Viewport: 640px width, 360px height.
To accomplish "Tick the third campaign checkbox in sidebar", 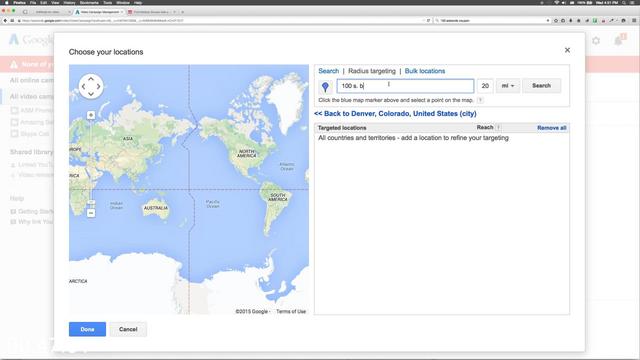I will (x=14, y=133).
